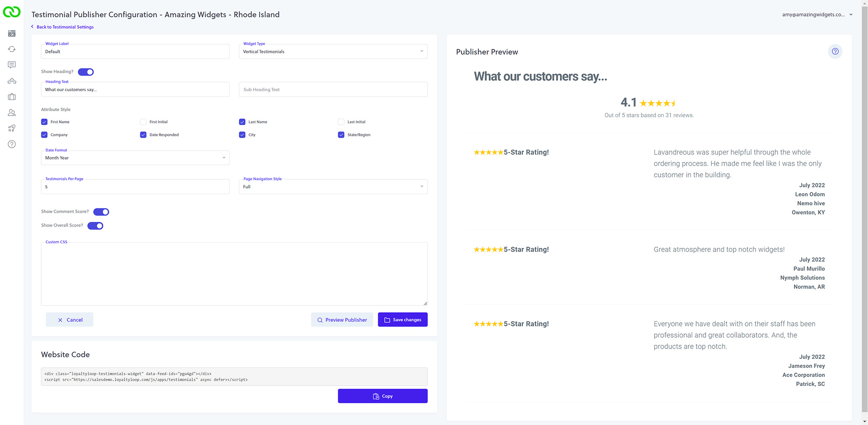This screenshot has width=868, height=425.
Task: Click the "Paul Murillo" reviewer name
Action: (x=809, y=269)
